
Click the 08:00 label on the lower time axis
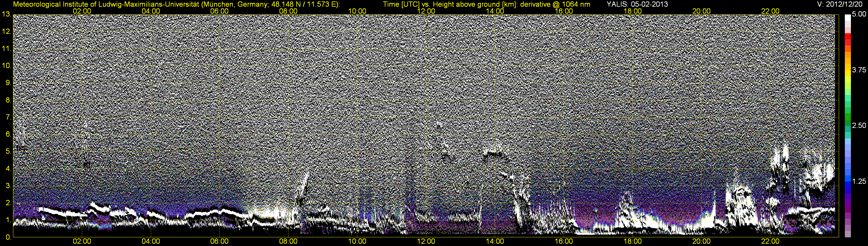point(288,242)
